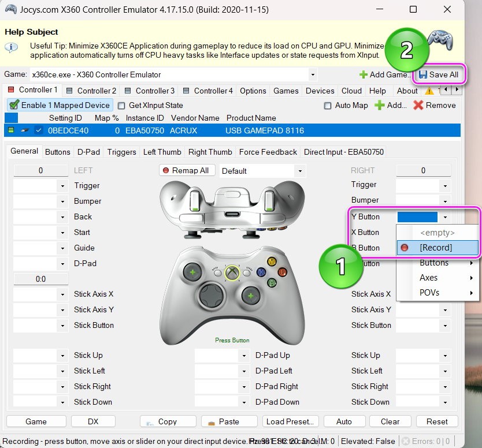Click the left trigger value field
This screenshot has width=482, height=448.
tap(40, 170)
